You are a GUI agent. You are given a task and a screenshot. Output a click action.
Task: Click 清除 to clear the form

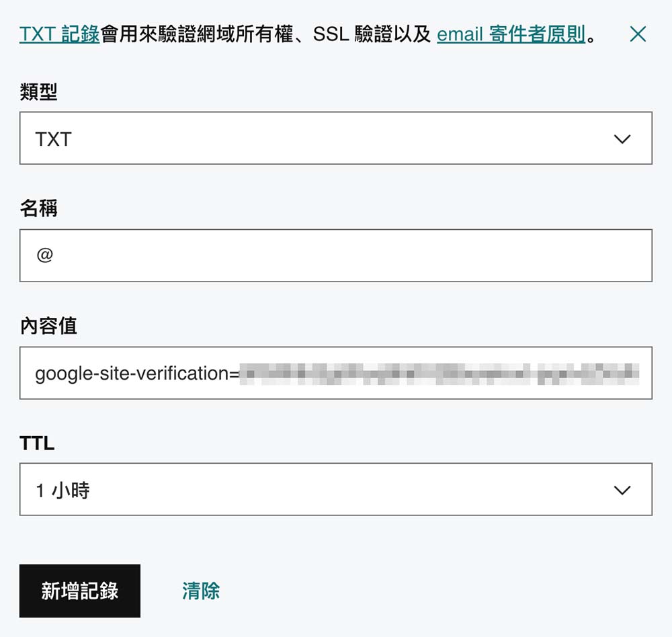200,591
